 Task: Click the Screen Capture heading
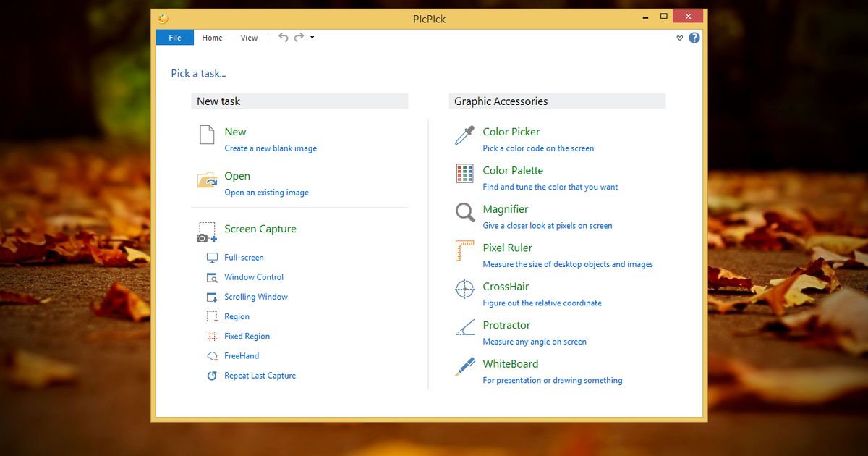(x=260, y=229)
